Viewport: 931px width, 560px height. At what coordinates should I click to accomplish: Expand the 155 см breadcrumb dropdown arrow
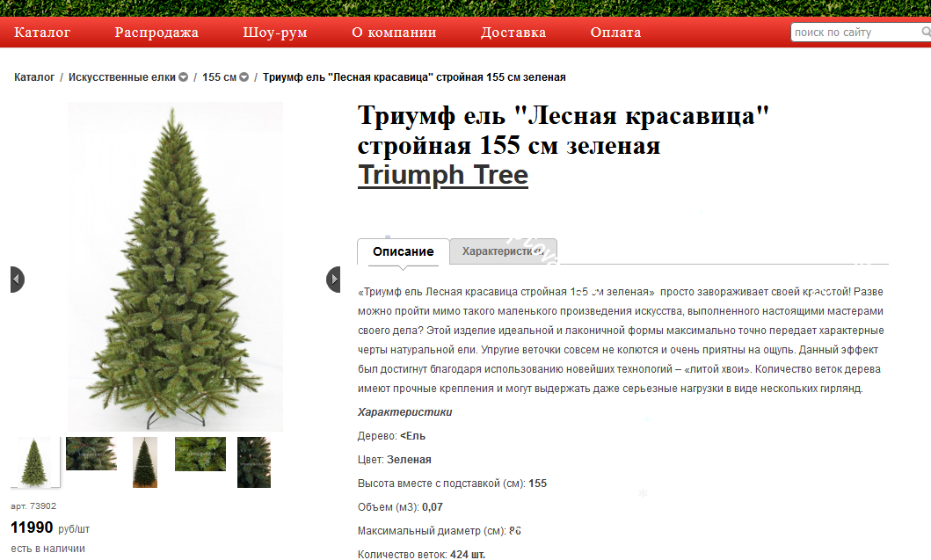point(244,77)
